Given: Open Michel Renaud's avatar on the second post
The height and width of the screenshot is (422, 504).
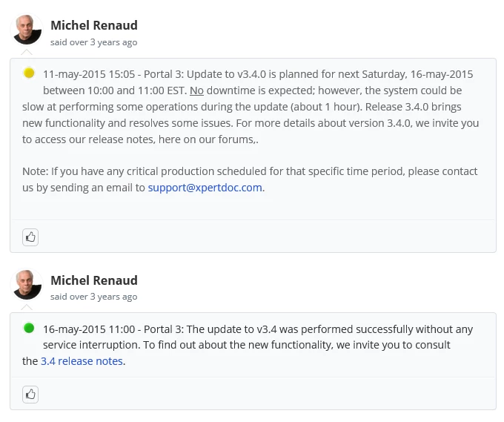Looking at the screenshot, I should click(27, 285).
